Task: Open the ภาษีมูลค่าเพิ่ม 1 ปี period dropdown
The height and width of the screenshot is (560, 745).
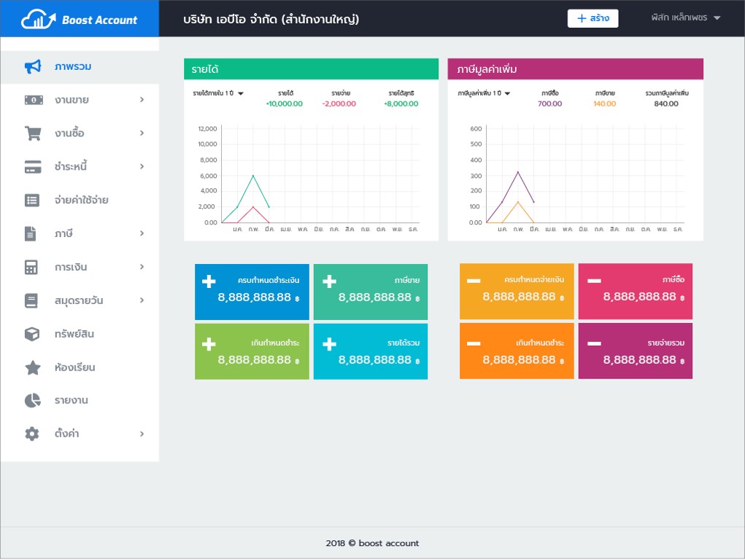Action: coord(484,93)
